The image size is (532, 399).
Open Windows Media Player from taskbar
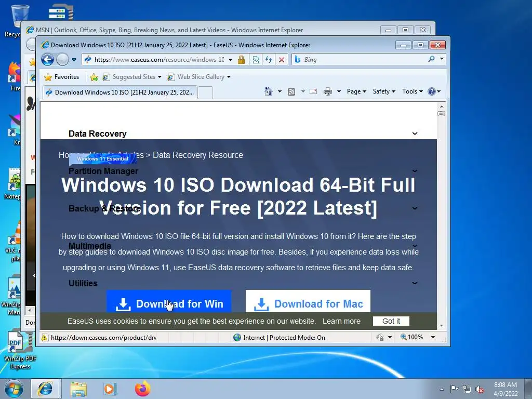(110, 389)
